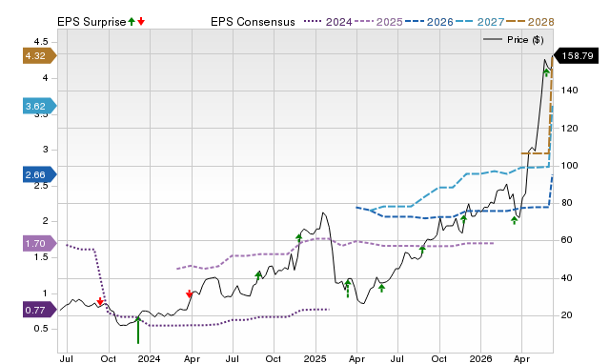Click the EPS Surprise legend label

coord(91,22)
